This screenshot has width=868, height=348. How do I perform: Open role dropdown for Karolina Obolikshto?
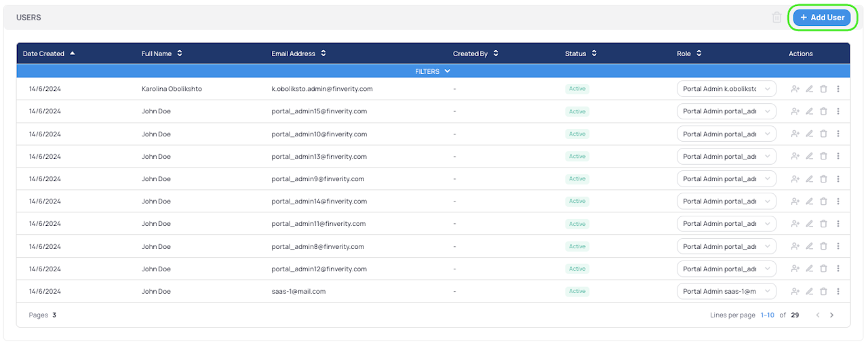726,89
